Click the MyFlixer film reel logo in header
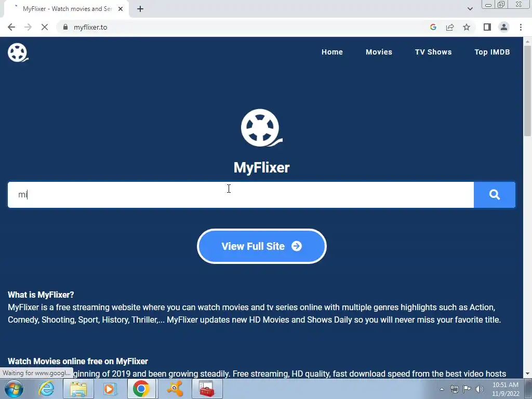The image size is (532, 399). coord(18,52)
